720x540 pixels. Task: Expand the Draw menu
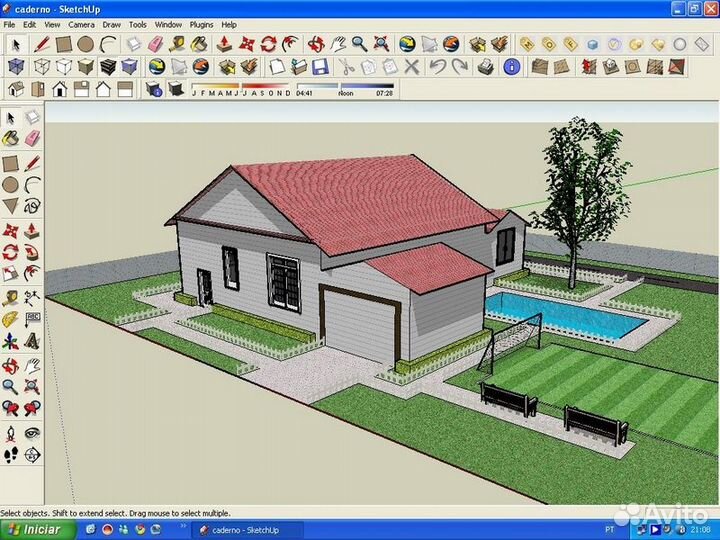tap(111, 24)
